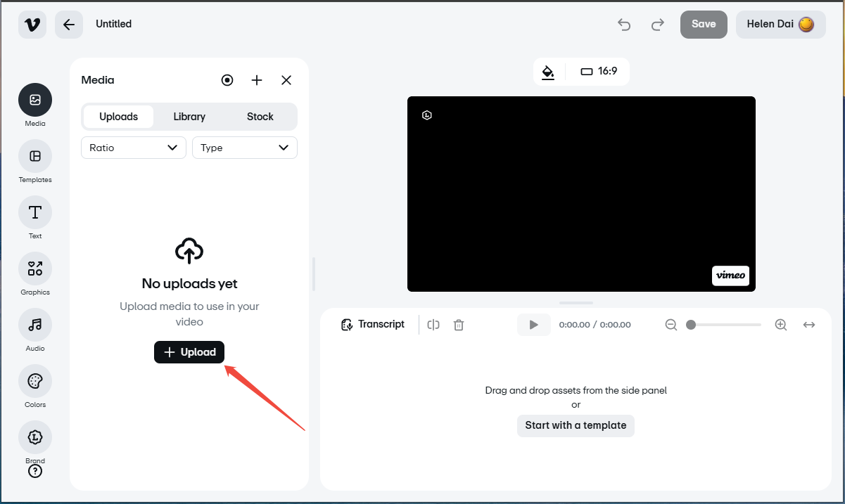Click the Upload button
845x504 pixels.
tap(189, 351)
